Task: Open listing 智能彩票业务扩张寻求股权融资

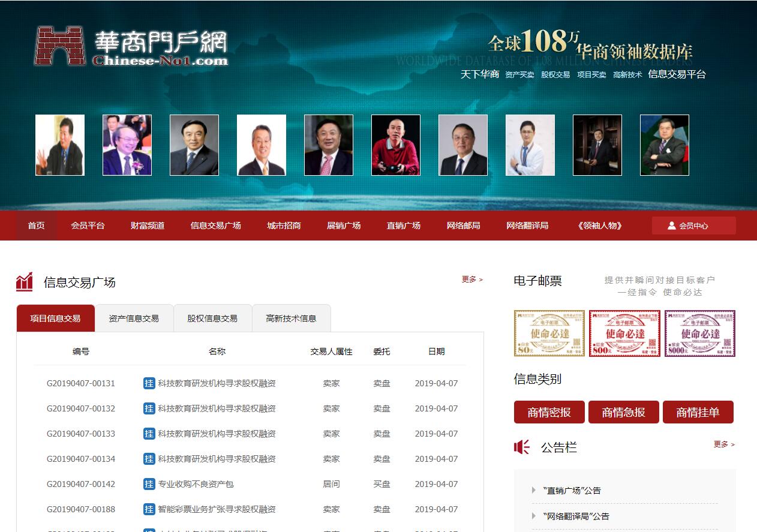Action: tap(217, 509)
